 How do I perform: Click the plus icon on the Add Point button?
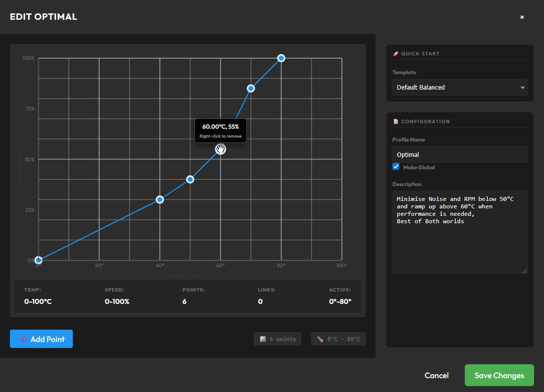[23, 340]
